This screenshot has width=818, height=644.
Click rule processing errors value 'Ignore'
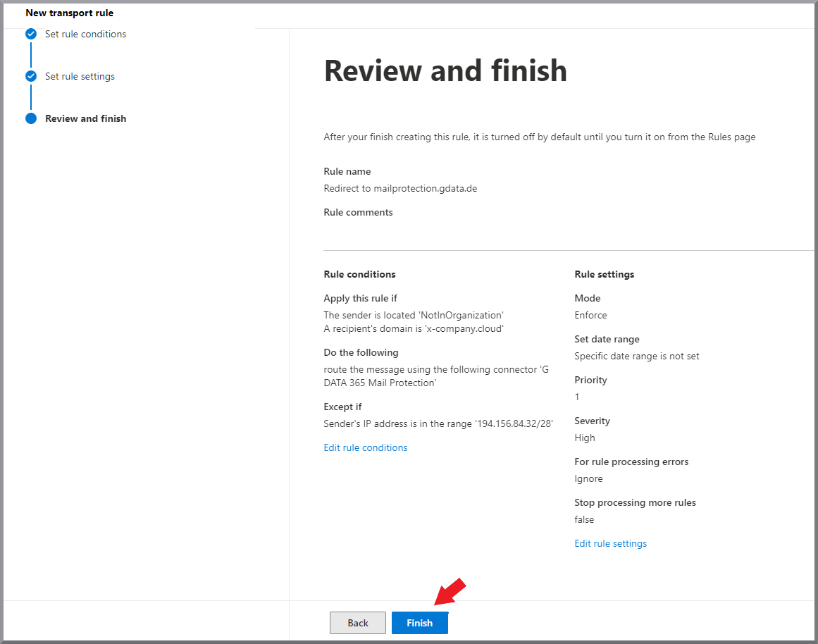coord(588,478)
